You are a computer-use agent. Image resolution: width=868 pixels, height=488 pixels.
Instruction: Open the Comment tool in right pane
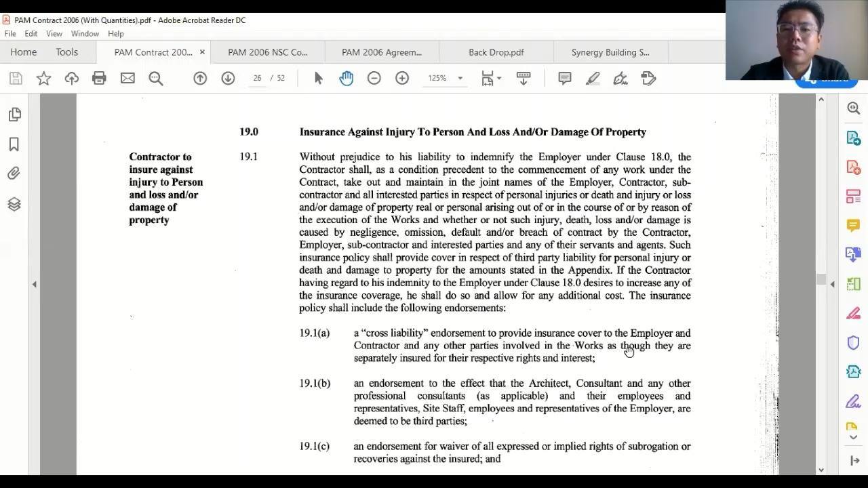[x=853, y=226]
